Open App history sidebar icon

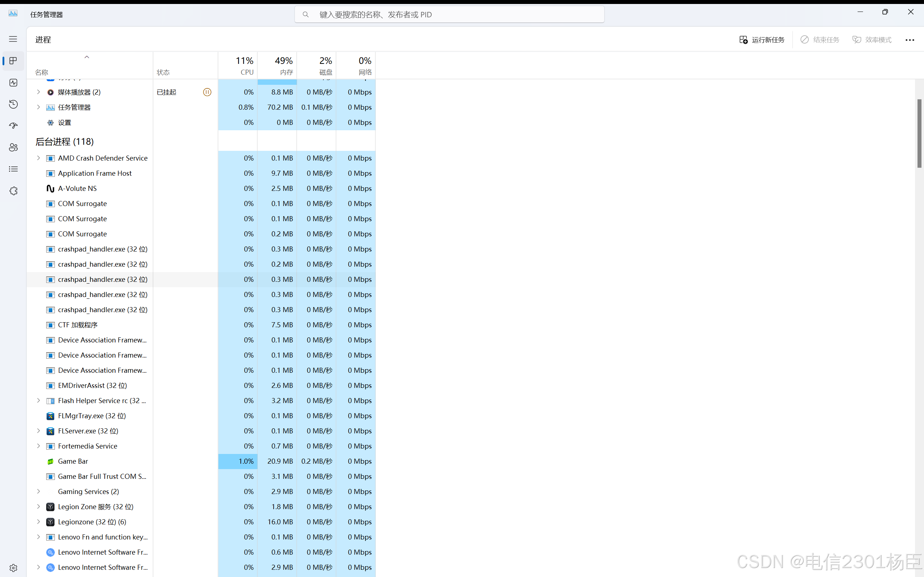pos(13,104)
